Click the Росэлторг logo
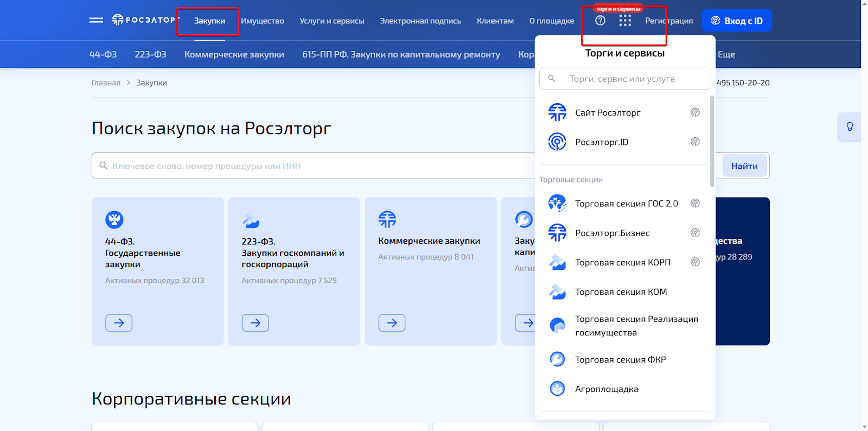The width and height of the screenshot is (868, 431). pyautogui.click(x=145, y=20)
